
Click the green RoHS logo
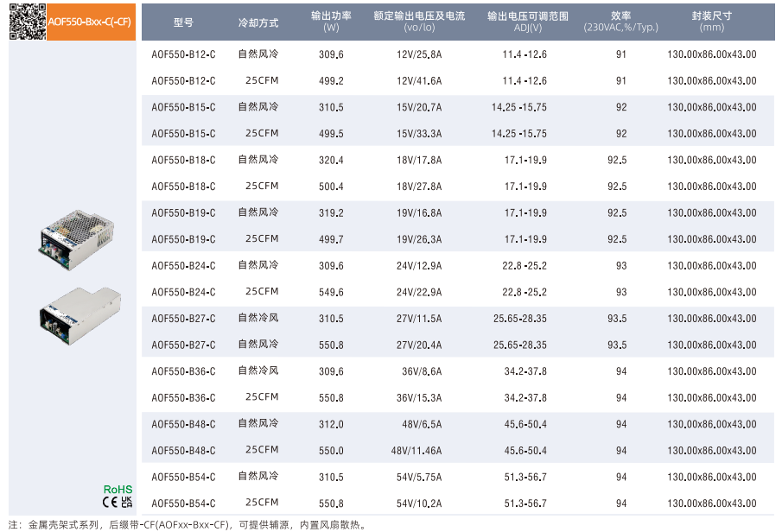[x=118, y=489]
